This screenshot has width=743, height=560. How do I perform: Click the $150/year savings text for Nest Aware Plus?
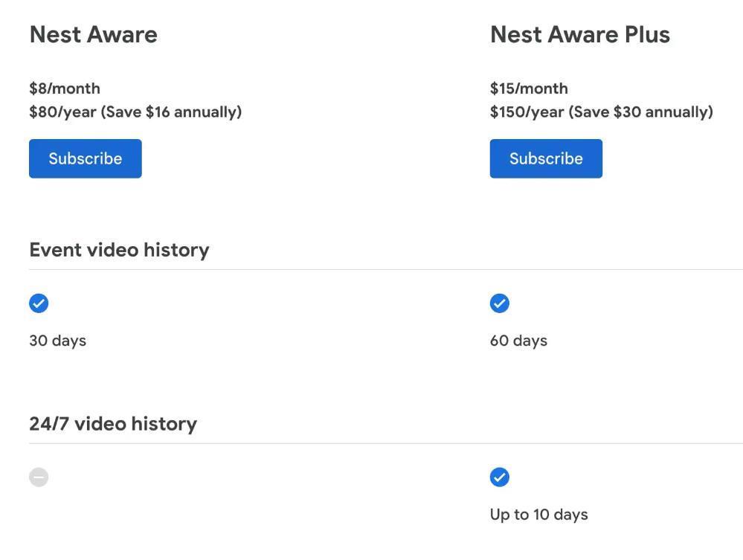point(601,112)
